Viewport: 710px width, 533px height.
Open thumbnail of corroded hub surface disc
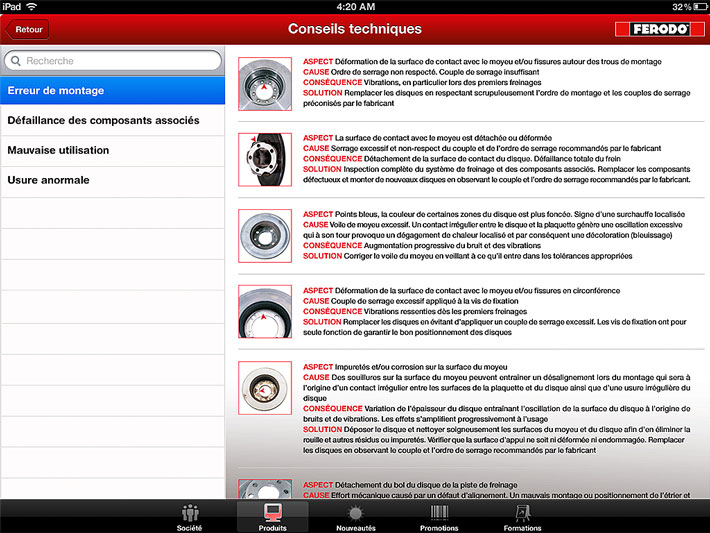tap(265, 388)
